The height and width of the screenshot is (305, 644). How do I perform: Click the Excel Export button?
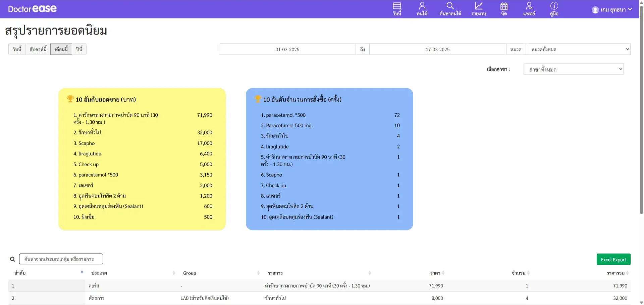[x=613, y=259]
